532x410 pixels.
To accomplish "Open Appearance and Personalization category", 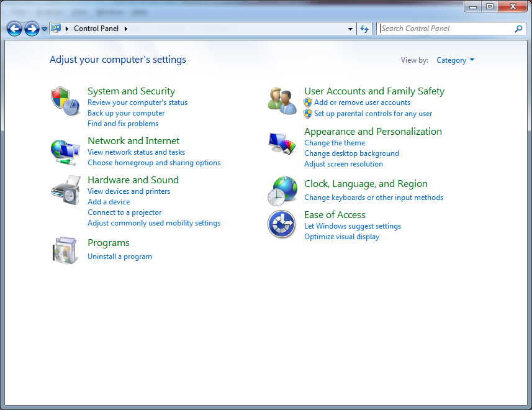I will [x=373, y=132].
